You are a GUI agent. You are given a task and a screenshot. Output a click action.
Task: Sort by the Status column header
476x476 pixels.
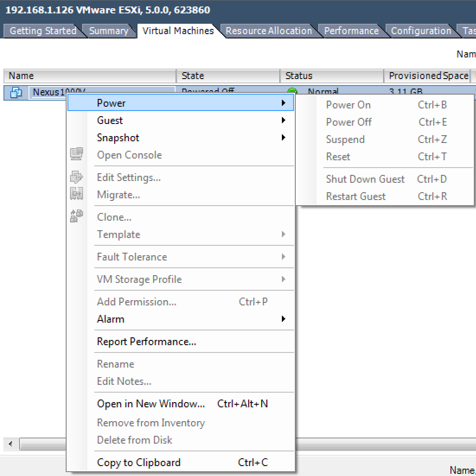[332, 76]
